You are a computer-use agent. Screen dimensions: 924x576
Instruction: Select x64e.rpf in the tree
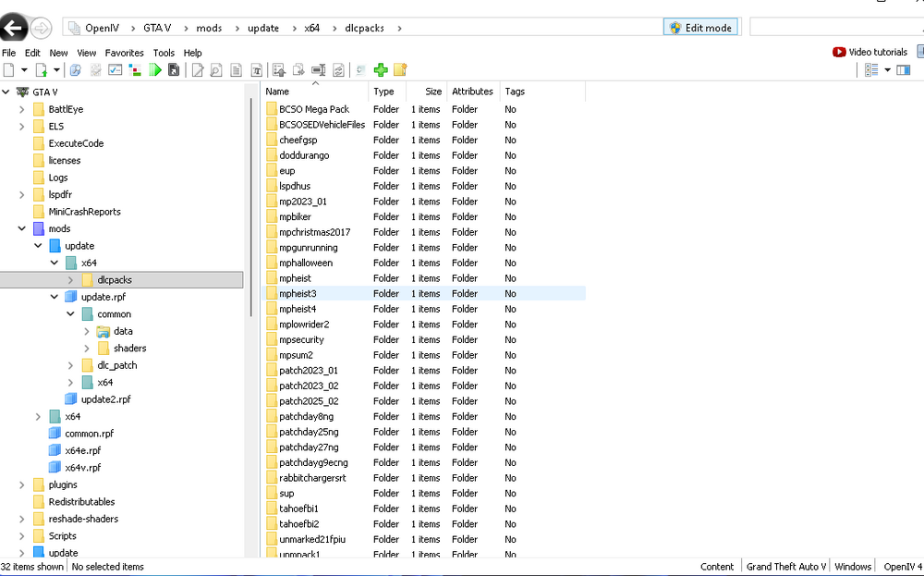tap(83, 450)
